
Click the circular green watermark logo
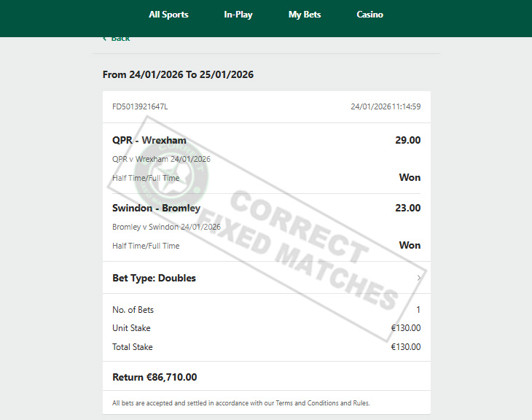point(171,176)
